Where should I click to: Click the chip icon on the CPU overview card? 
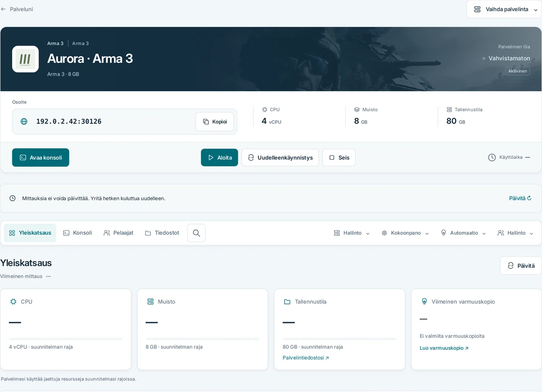(13, 302)
